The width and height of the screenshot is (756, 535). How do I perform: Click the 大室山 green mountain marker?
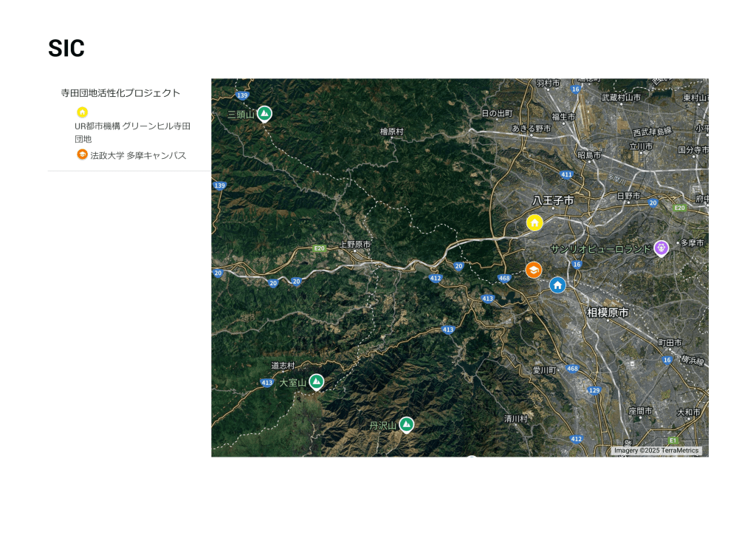click(316, 381)
